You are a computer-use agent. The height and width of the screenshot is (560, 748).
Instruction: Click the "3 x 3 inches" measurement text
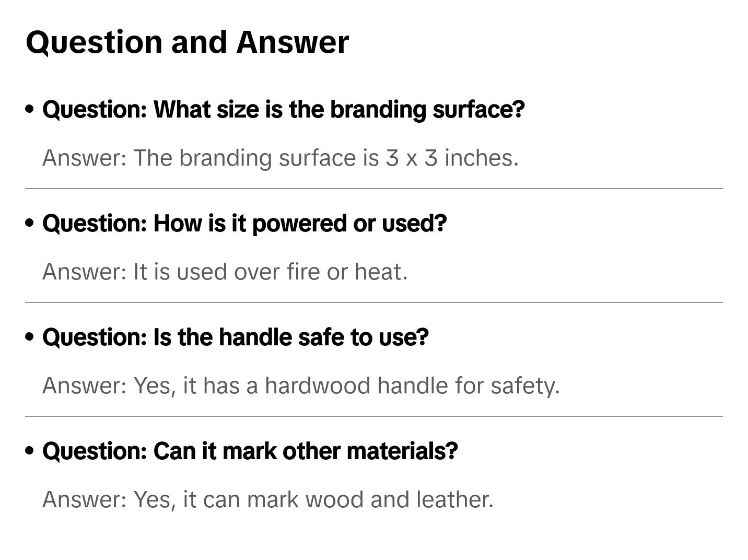[451, 158]
